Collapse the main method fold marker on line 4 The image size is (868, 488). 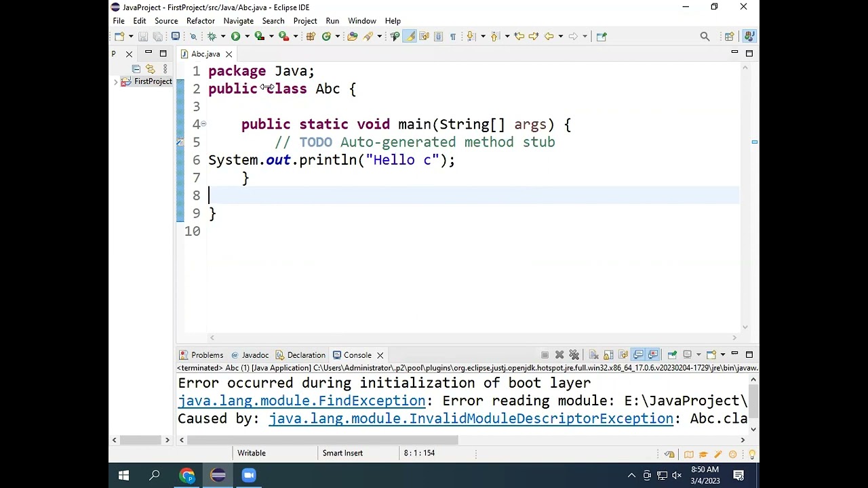[x=203, y=124]
